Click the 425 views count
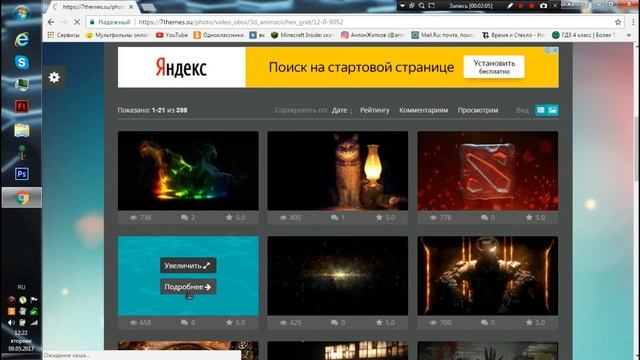Image resolution: width=640 pixels, height=360 pixels. [290, 322]
